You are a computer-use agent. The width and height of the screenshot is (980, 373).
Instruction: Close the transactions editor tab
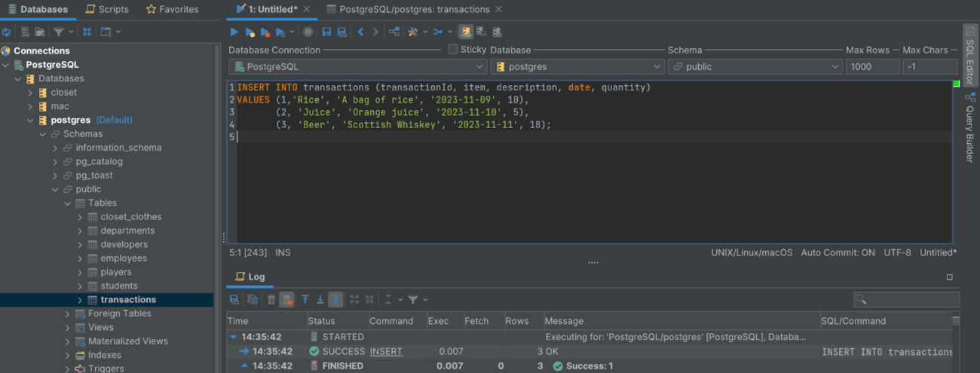tap(498, 9)
